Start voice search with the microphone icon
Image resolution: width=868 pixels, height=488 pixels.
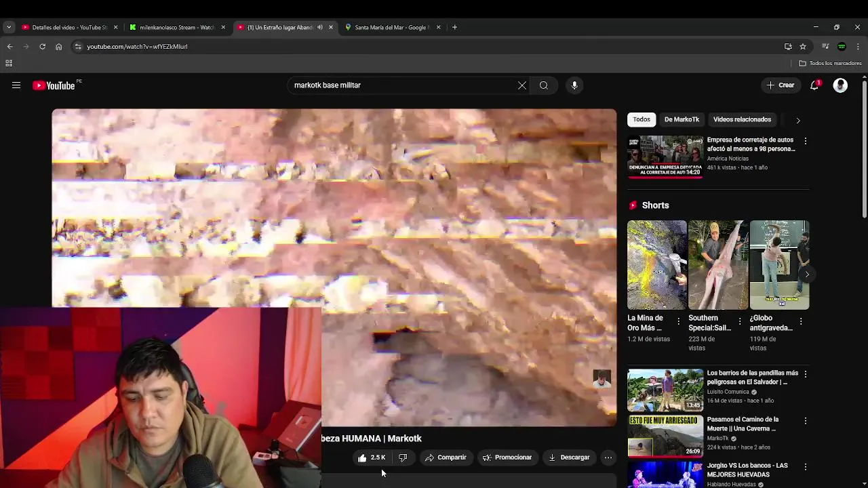point(574,85)
